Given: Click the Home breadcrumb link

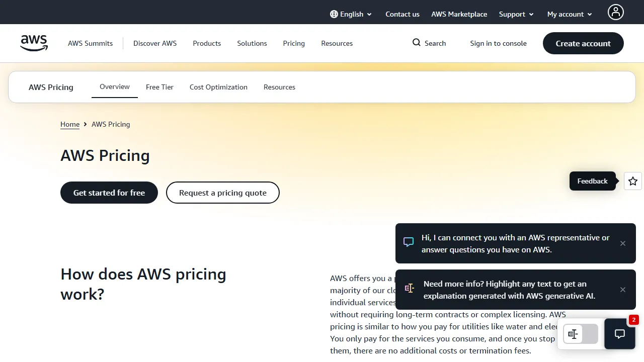Looking at the screenshot, I should pos(70,124).
